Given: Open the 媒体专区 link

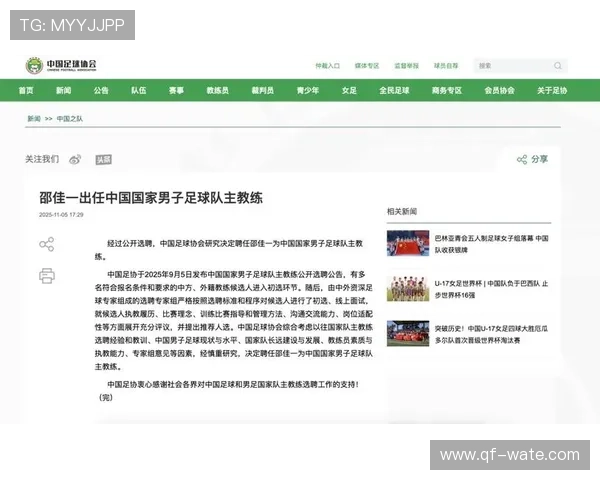Looking at the screenshot, I should pyautogui.click(x=367, y=66).
